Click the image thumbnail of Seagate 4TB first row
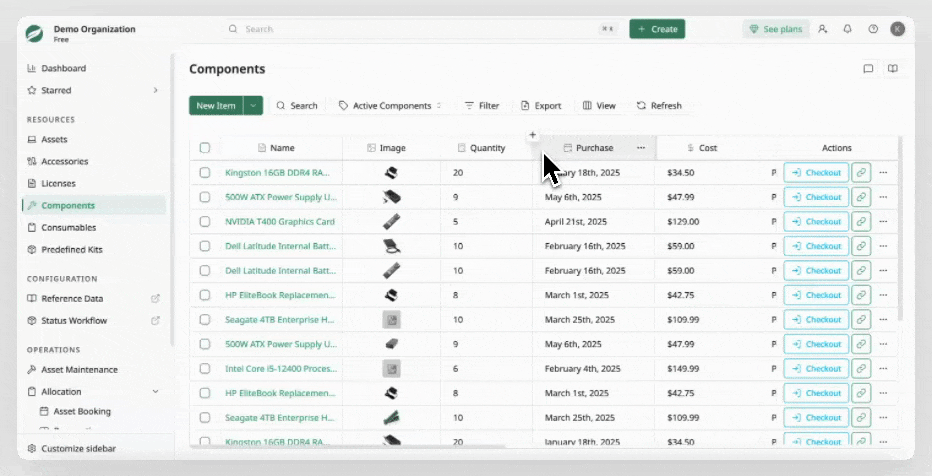The height and width of the screenshot is (476, 932). tap(391, 320)
